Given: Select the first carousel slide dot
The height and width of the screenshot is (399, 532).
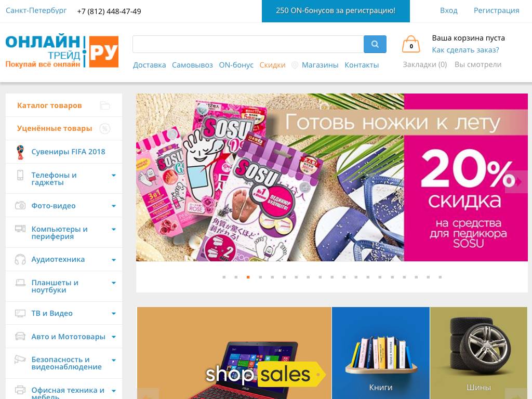Looking at the screenshot, I should tap(224, 277).
